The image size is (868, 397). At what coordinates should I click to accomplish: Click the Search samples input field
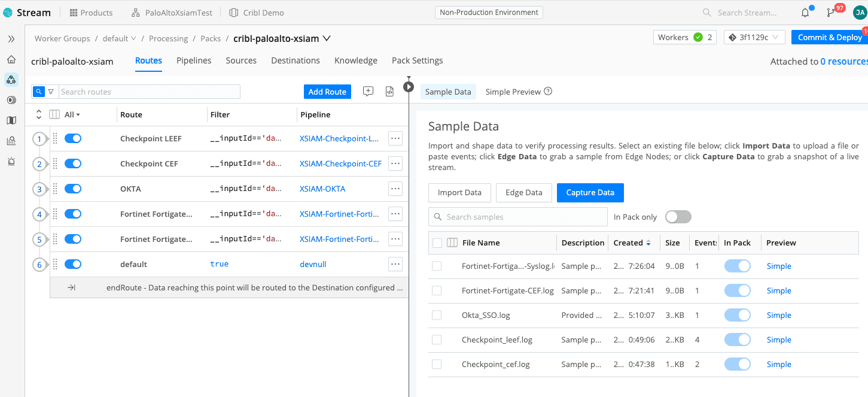tap(518, 217)
